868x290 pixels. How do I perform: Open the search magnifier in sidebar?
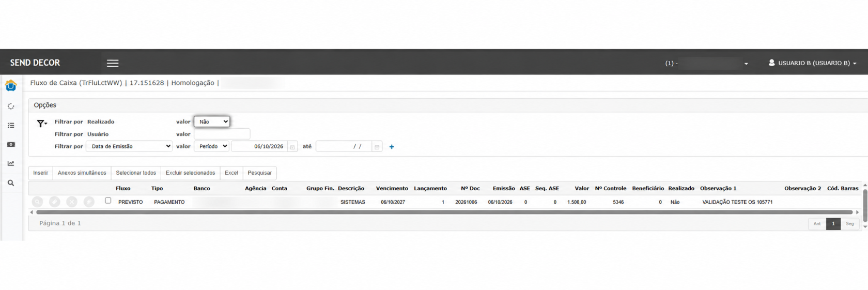(11, 183)
